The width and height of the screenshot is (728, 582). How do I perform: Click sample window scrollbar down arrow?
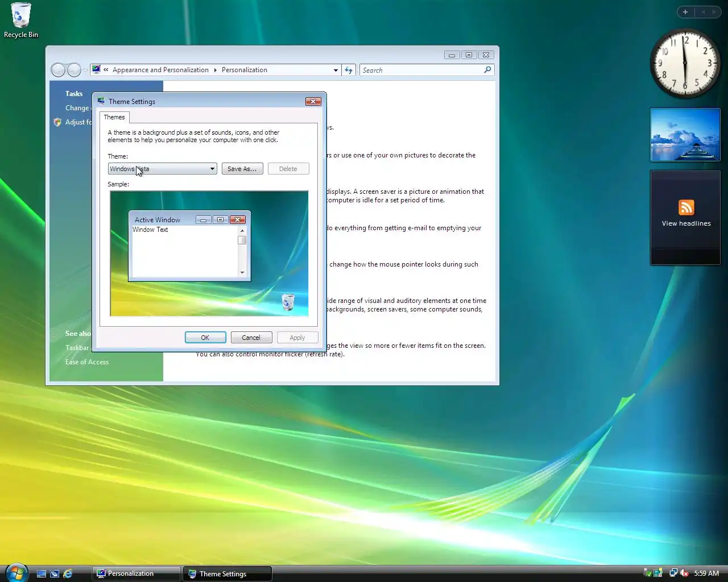(x=242, y=273)
